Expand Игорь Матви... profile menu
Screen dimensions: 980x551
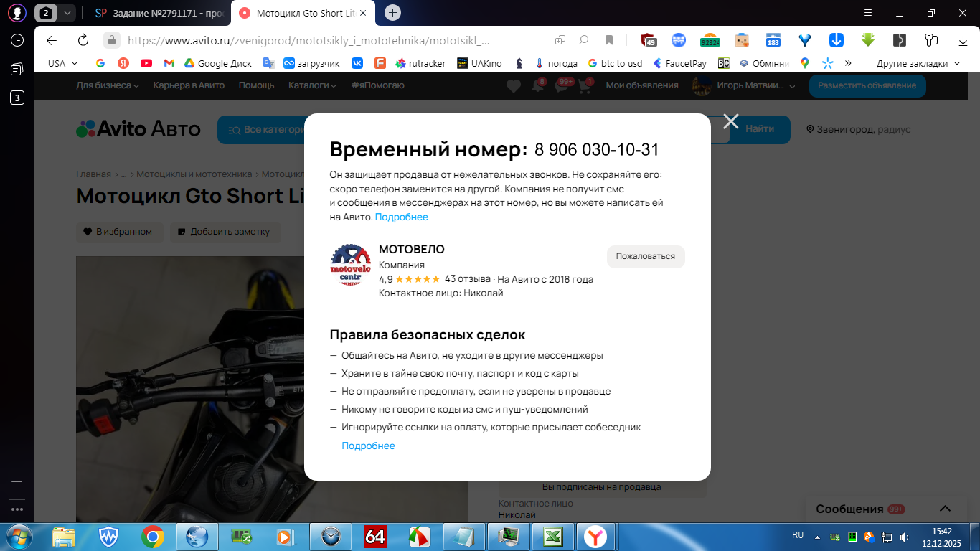[x=743, y=86]
